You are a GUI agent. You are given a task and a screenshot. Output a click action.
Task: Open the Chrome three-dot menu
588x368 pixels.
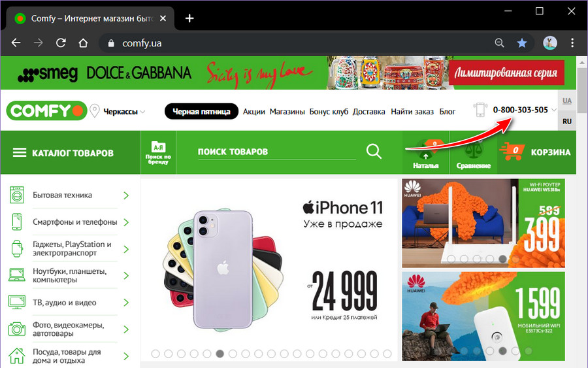(x=572, y=43)
